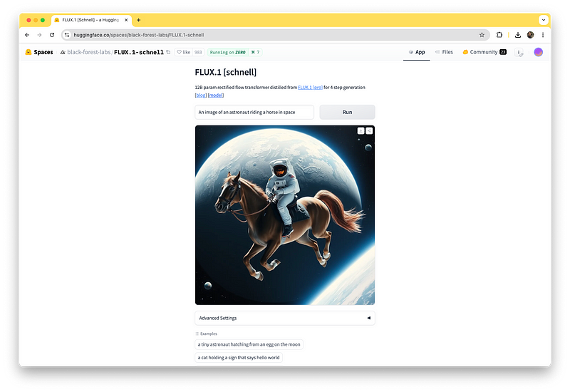Open the Community tab
The width and height of the screenshot is (570, 392).
pos(484,52)
